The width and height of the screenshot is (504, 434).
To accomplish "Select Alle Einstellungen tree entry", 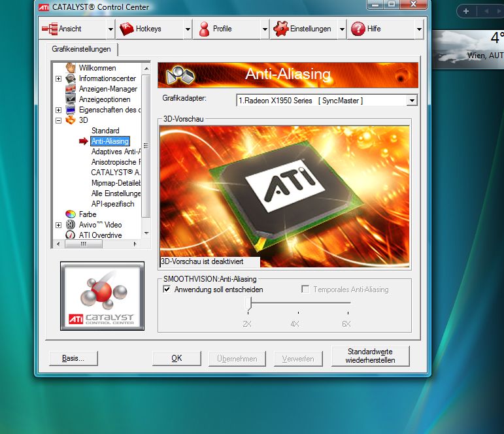I will click(116, 193).
